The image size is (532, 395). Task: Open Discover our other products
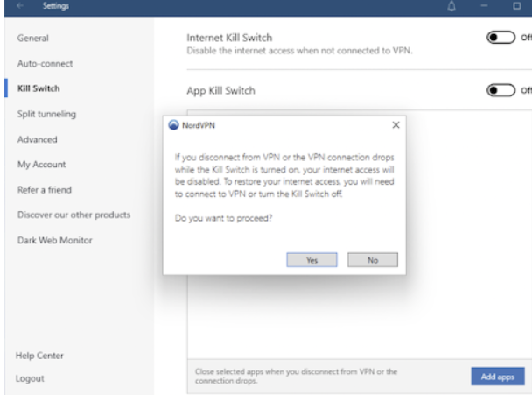[74, 215]
